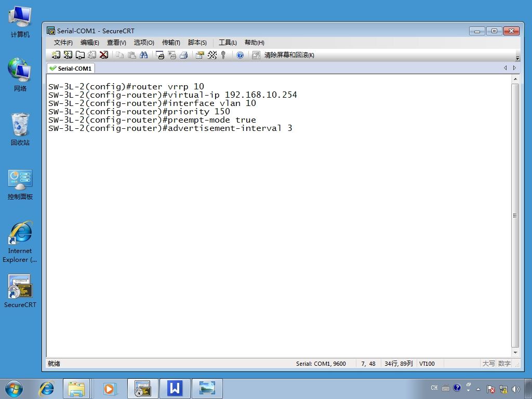Click the tab scroll left arrow
The image size is (532, 399).
(505, 68)
